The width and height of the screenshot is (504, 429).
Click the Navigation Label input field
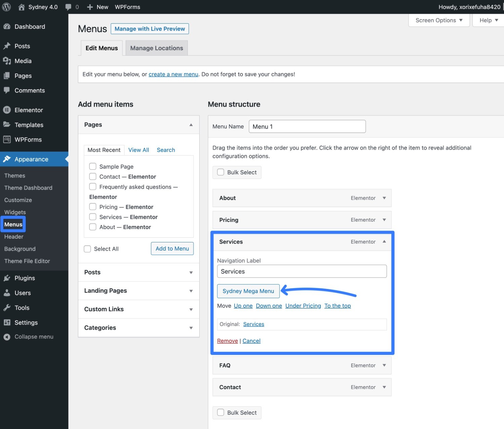tap(302, 271)
